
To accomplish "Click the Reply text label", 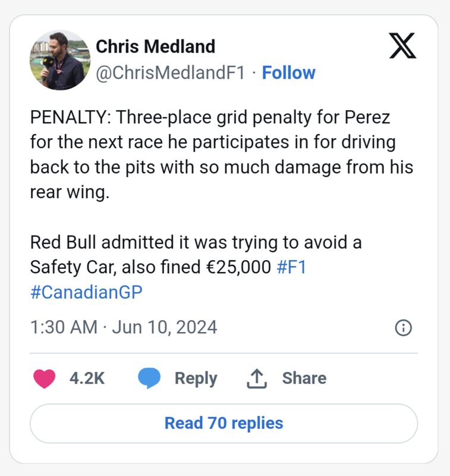I will pos(196,378).
